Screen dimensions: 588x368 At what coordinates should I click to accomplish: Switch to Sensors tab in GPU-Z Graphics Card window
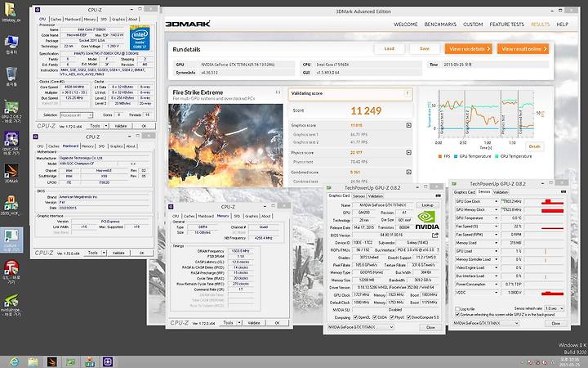[x=359, y=196]
